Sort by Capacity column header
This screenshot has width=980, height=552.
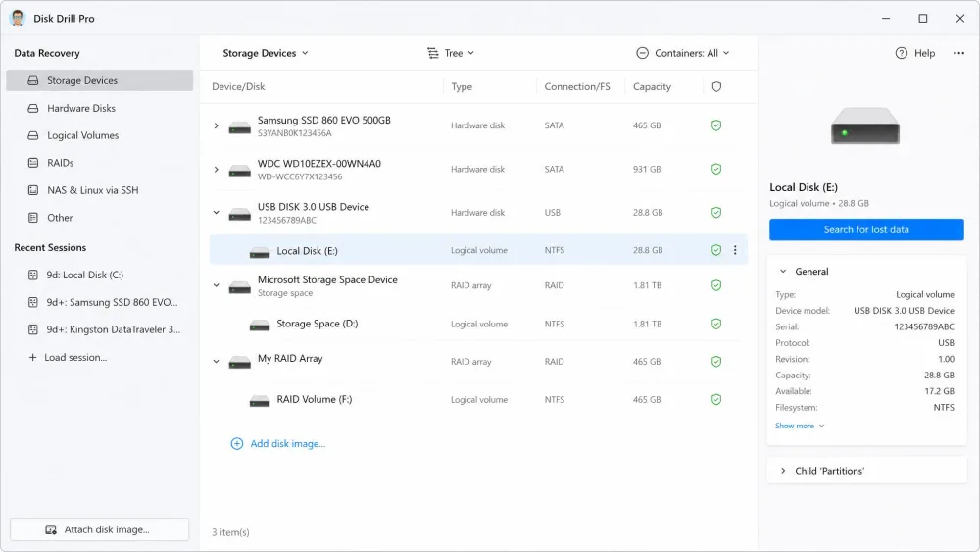point(652,87)
